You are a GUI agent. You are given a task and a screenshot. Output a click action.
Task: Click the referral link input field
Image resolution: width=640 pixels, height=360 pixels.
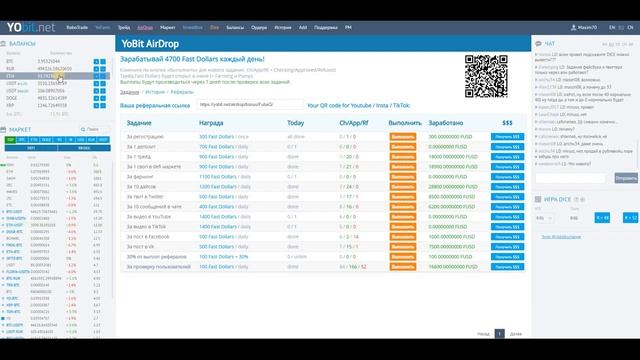250,104
